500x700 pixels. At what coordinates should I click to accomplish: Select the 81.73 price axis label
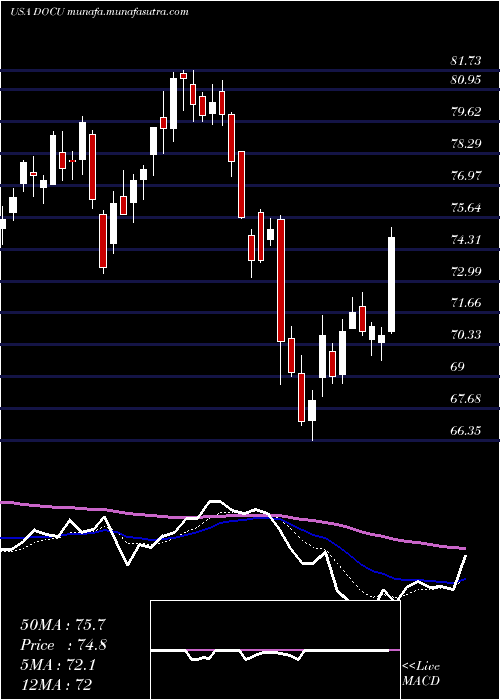[x=466, y=61]
